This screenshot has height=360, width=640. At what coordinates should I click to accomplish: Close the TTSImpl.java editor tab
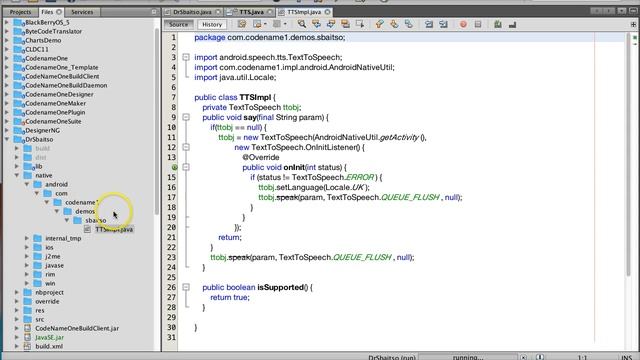tap(327, 12)
